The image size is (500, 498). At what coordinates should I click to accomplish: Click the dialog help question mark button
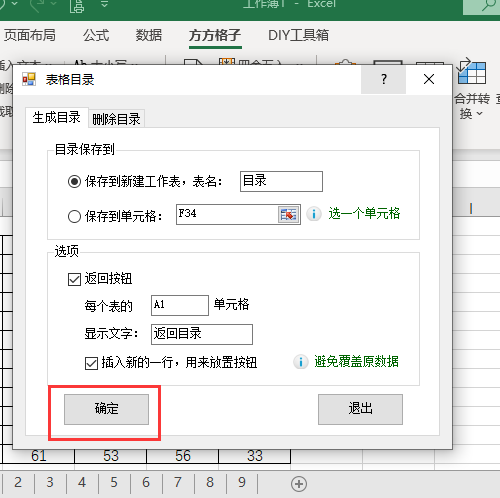point(384,79)
